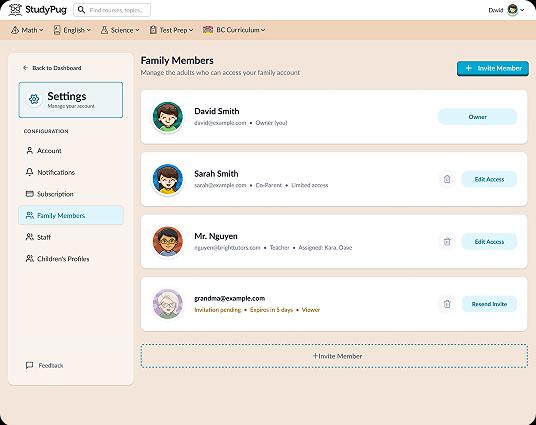Viewport: 536px width, 425px height.
Task: Click the BC Curriculum flag icon
Action: [x=208, y=30]
